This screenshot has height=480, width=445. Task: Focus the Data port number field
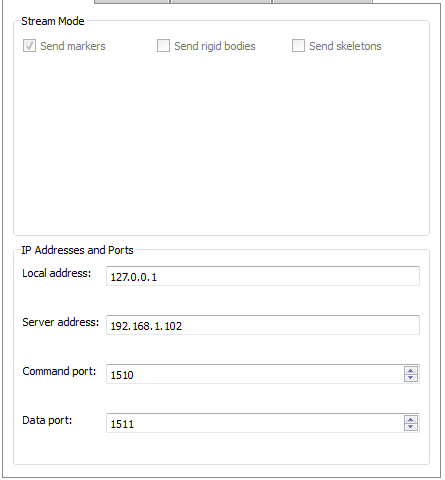(x=255, y=423)
